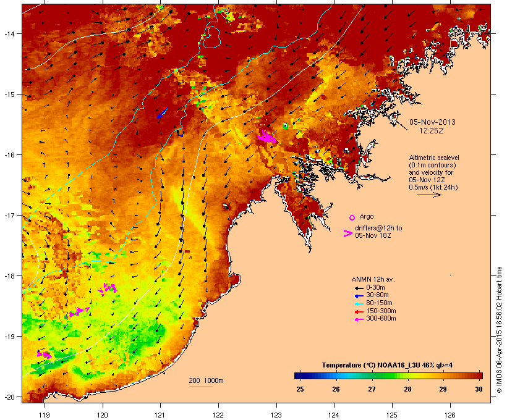Click the '(0.1m contours)' text
The image size is (507, 420).
[433, 165]
